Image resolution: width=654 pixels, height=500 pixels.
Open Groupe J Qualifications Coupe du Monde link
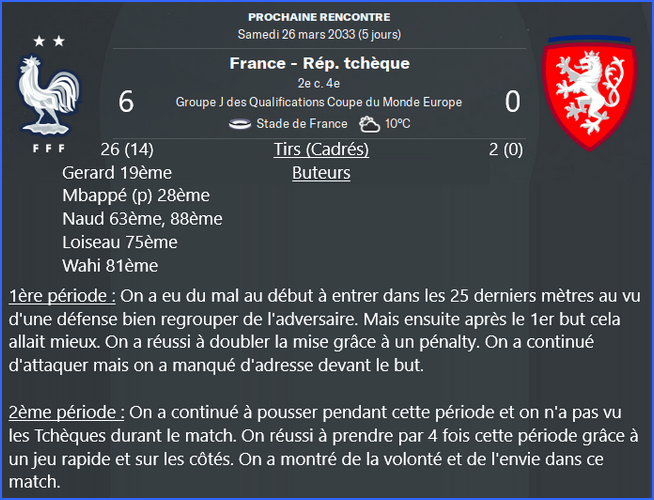319,102
